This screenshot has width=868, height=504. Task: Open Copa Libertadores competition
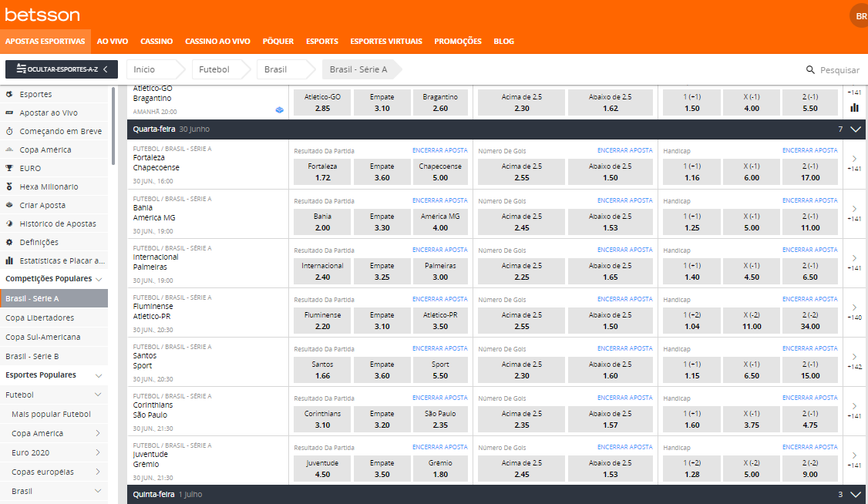(54, 318)
